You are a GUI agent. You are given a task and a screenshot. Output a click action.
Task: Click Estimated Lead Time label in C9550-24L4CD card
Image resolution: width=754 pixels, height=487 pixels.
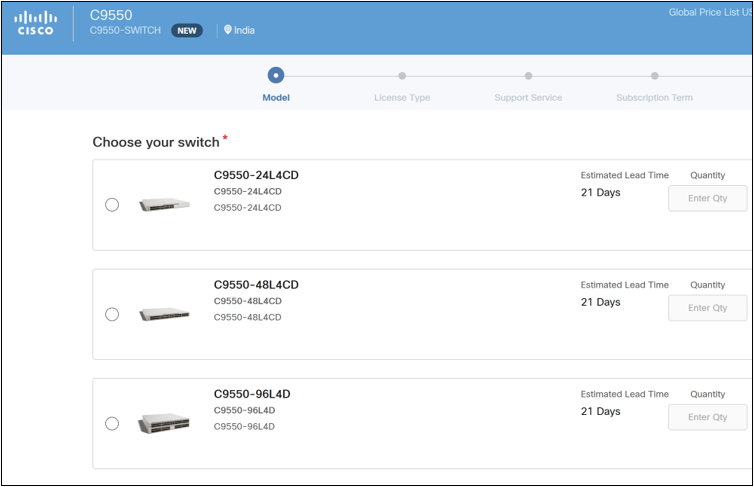pyautogui.click(x=625, y=175)
